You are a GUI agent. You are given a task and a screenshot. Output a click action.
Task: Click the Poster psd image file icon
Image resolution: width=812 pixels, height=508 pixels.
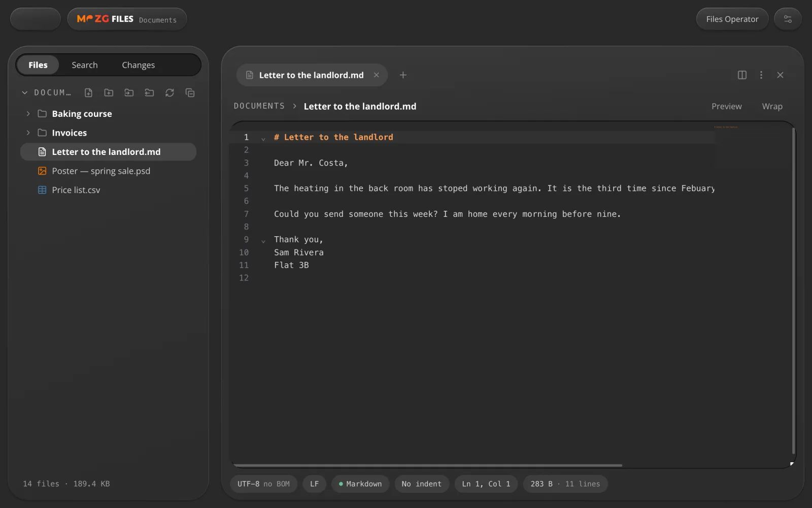pos(42,171)
